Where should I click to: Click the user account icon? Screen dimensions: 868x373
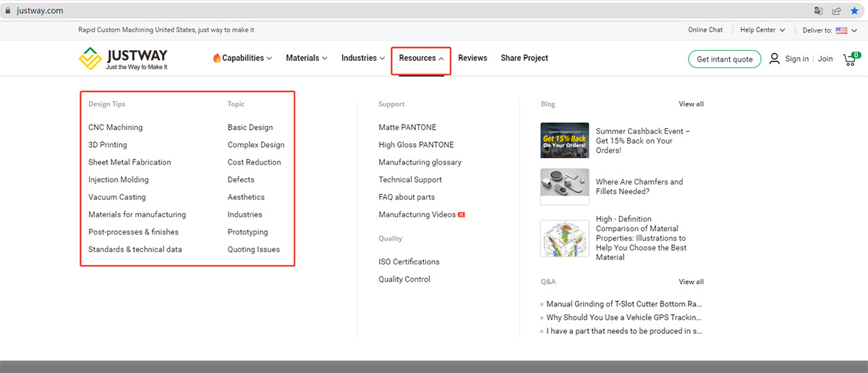[x=775, y=59]
